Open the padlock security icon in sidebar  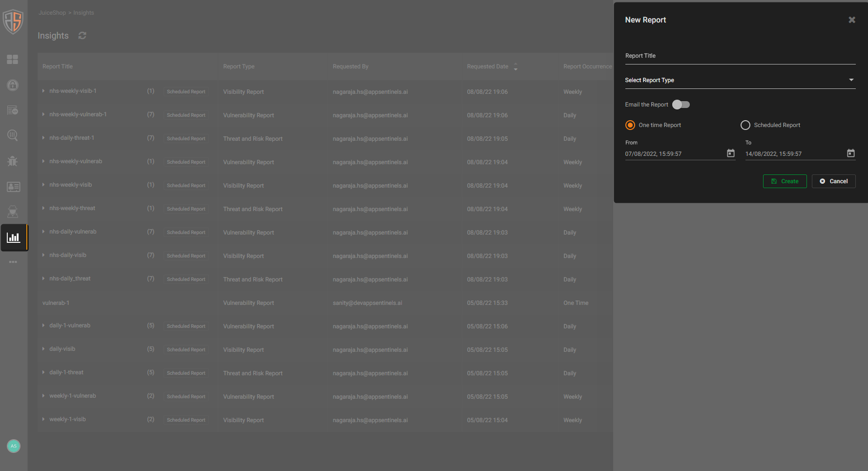coord(13,85)
